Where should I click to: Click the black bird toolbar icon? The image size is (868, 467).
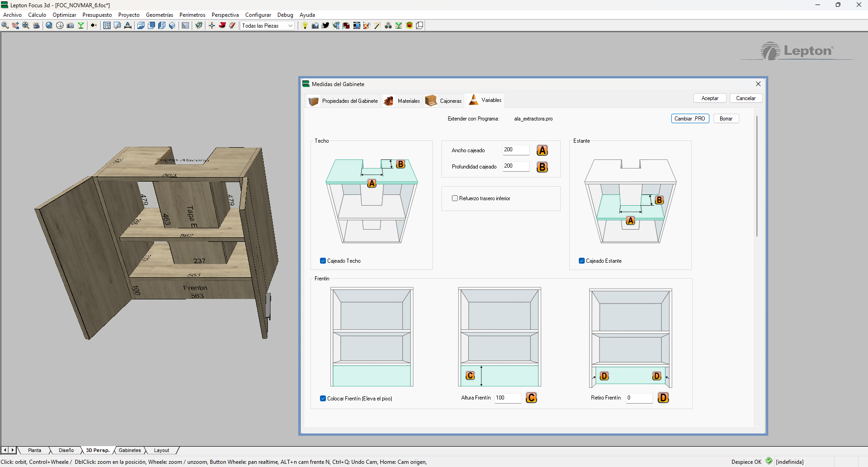[x=325, y=25]
